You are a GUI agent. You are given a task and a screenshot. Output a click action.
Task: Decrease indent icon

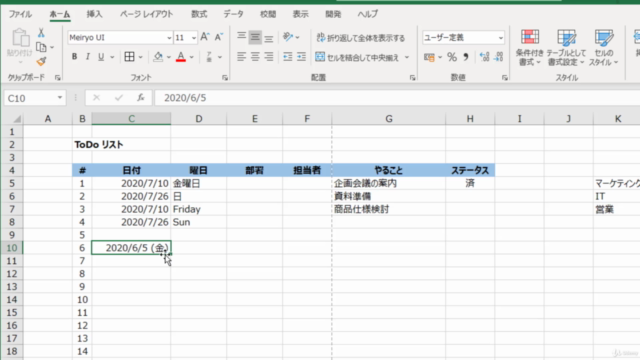click(x=288, y=57)
